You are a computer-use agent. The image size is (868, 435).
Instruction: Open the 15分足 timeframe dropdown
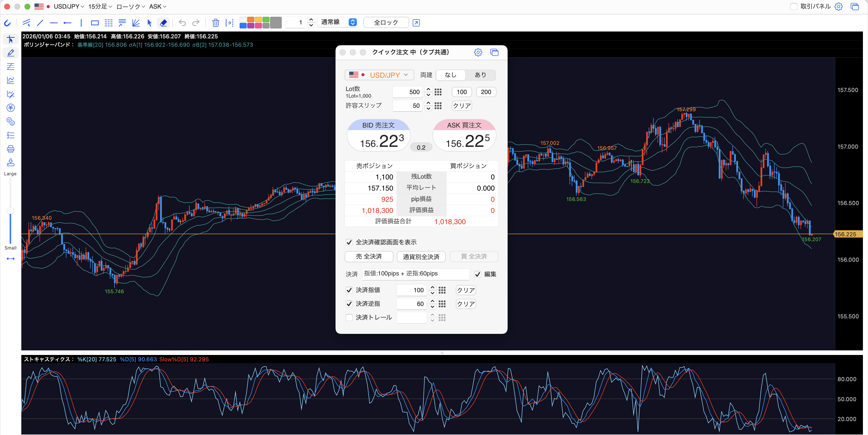click(100, 6)
